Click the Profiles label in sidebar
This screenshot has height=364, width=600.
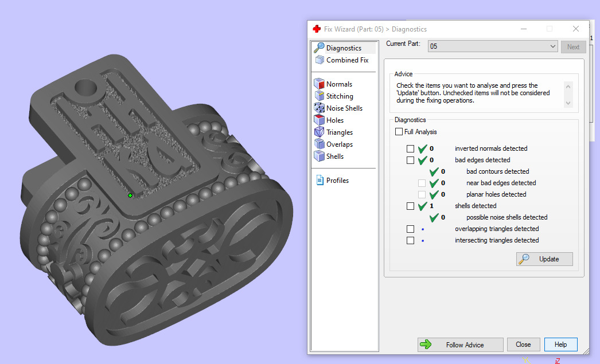[337, 181]
